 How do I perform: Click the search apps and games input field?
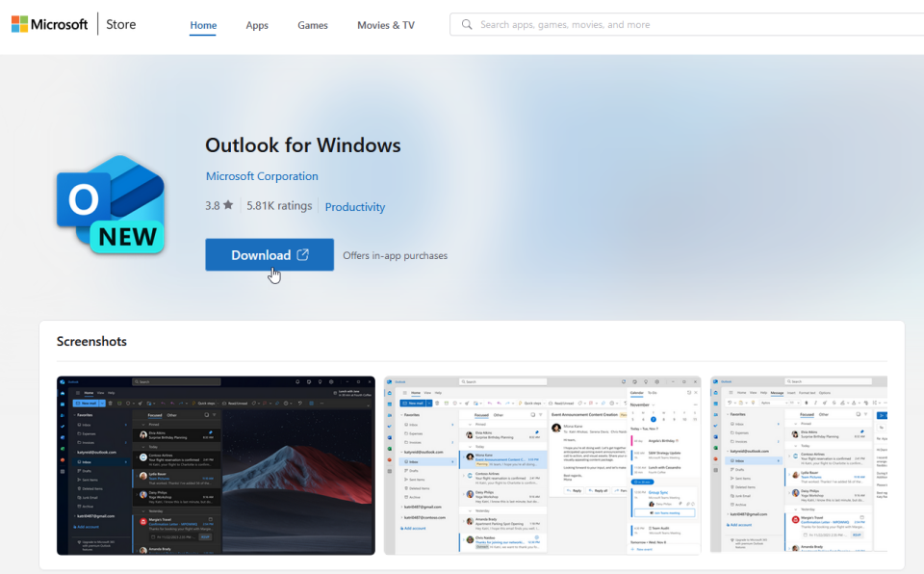point(597,23)
